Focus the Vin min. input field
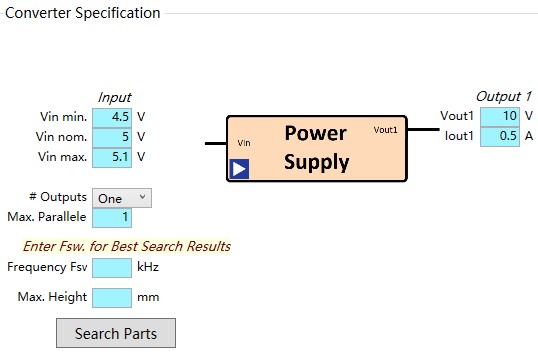The height and width of the screenshot is (363, 538). tap(112, 117)
